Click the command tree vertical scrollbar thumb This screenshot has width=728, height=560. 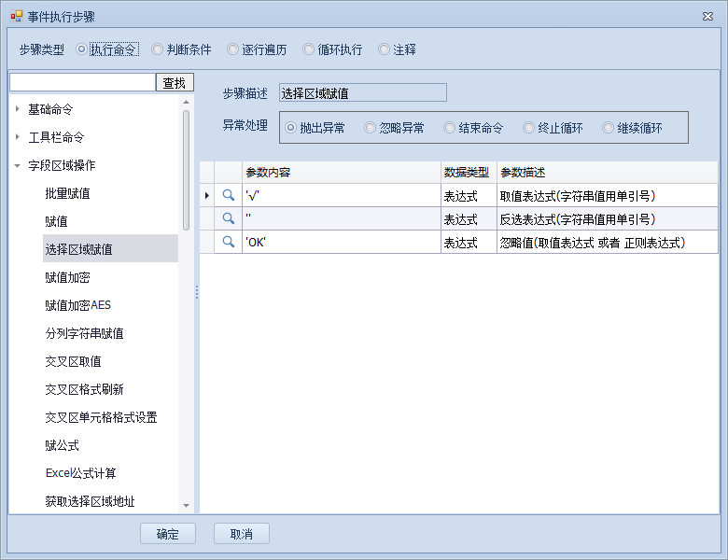187,168
